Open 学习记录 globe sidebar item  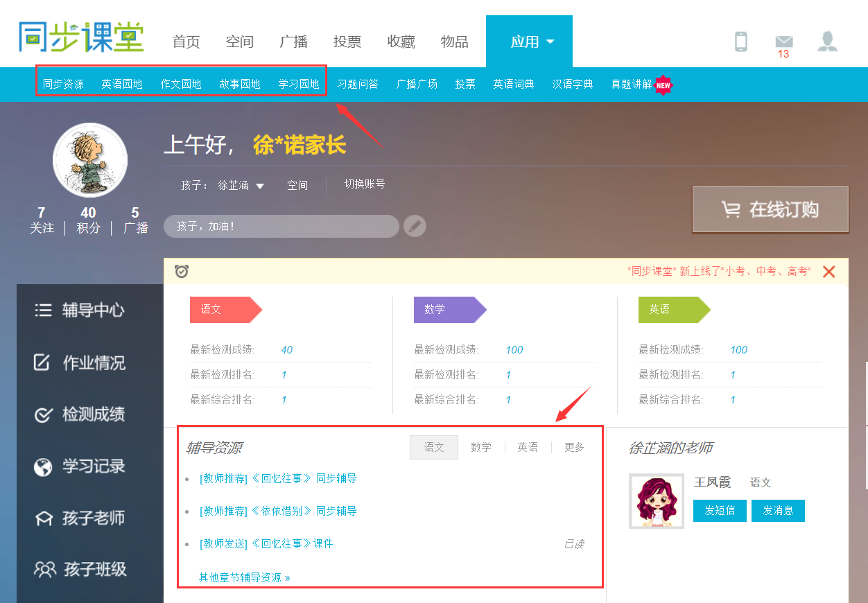80,466
